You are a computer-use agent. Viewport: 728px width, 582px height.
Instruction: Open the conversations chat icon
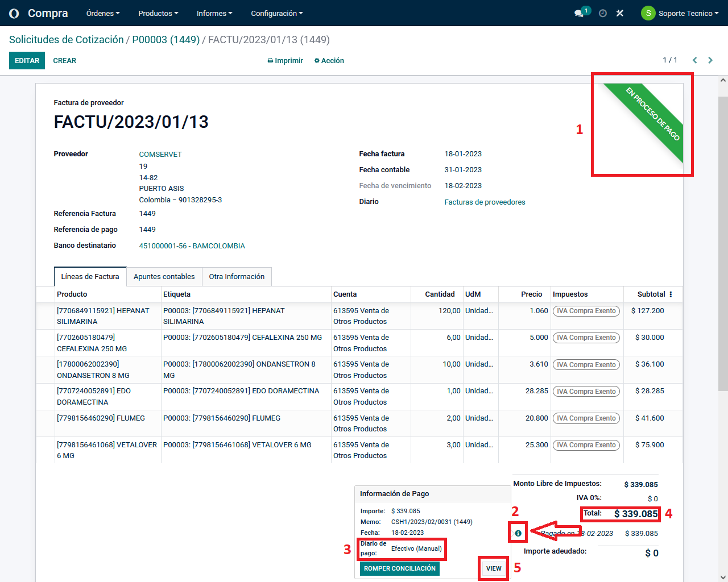(580, 13)
